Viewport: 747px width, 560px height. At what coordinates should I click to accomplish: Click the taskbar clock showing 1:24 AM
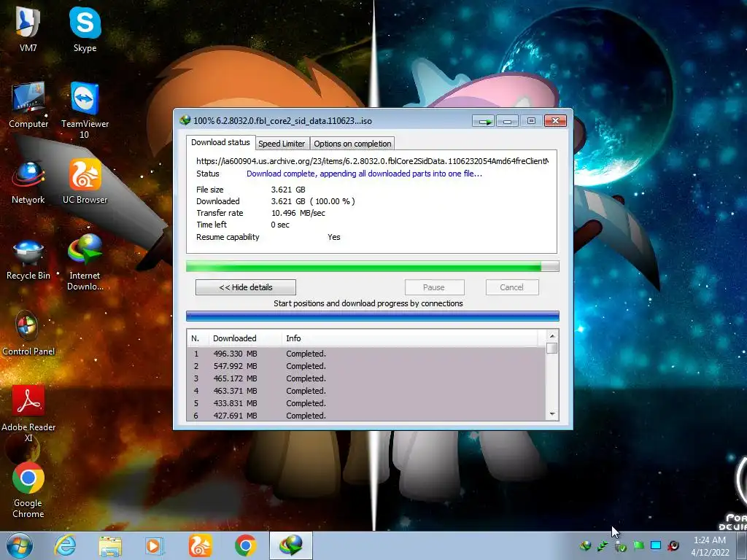[x=710, y=546]
